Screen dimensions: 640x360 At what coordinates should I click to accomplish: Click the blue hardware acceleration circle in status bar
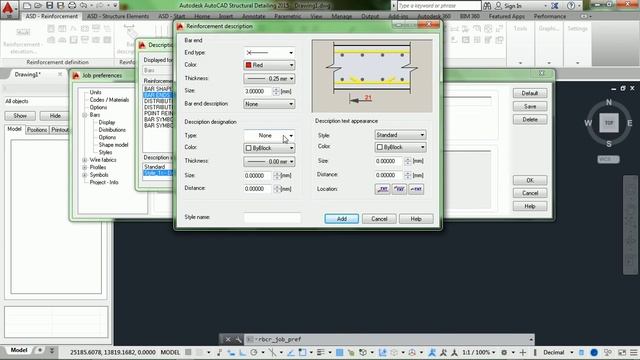[x=594, y=352]
